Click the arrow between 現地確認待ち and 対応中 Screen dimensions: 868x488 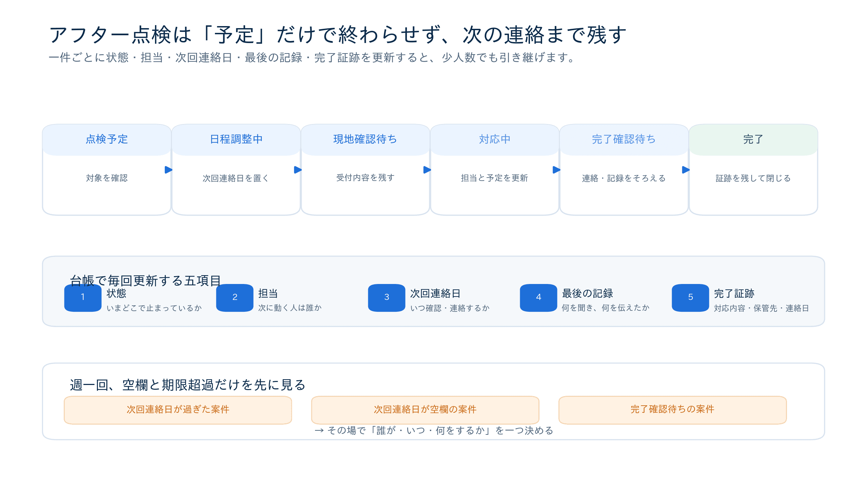click(427, 170)
